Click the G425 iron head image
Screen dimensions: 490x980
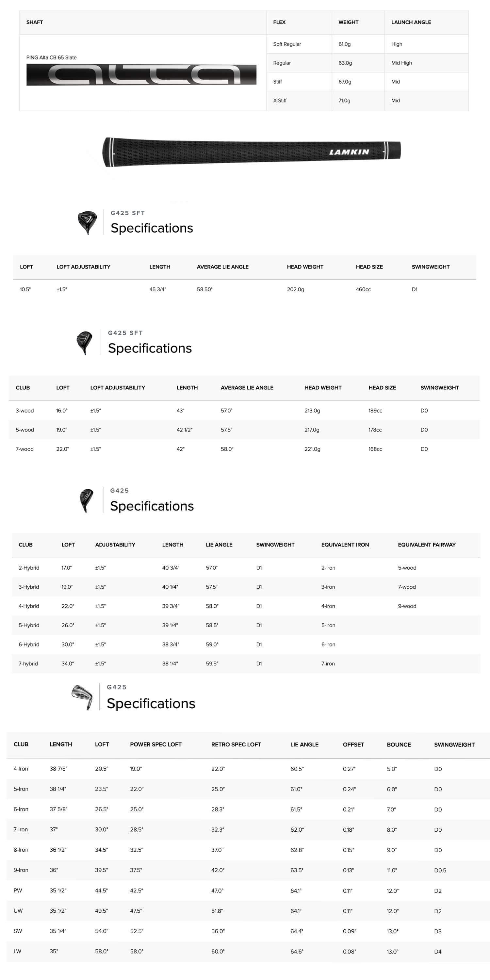(82, 697)
